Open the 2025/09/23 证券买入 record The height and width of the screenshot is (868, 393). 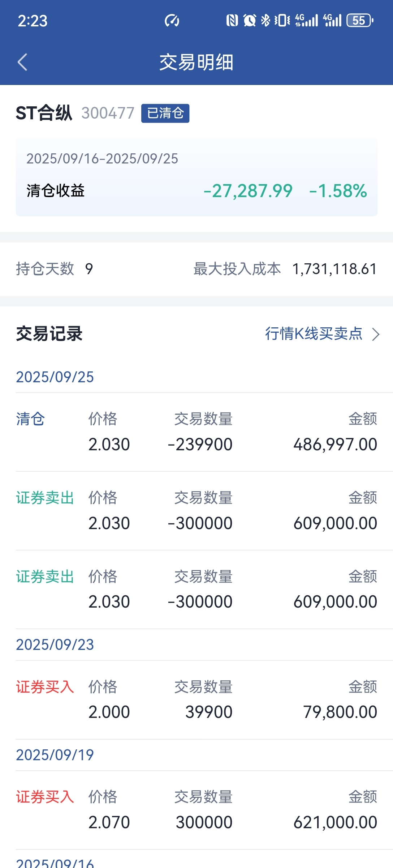(196, 700)
